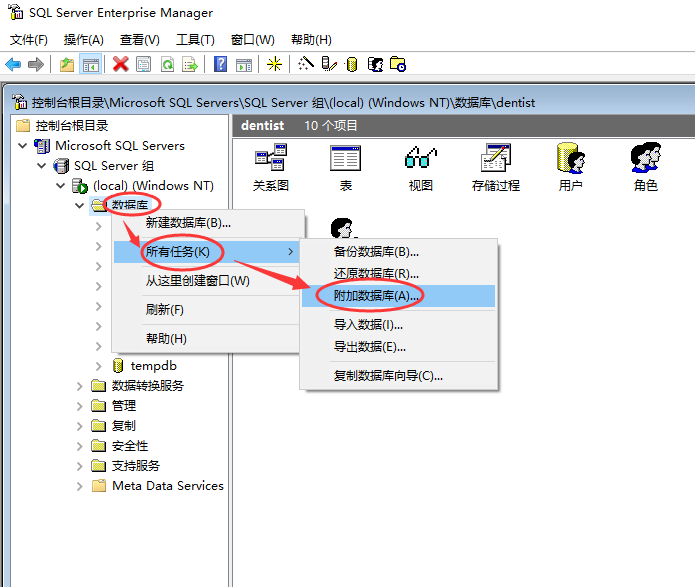Choose 导出数据(E)... from submenu
The height and width of the screenshot is (587, 695).
coord(398,347)
